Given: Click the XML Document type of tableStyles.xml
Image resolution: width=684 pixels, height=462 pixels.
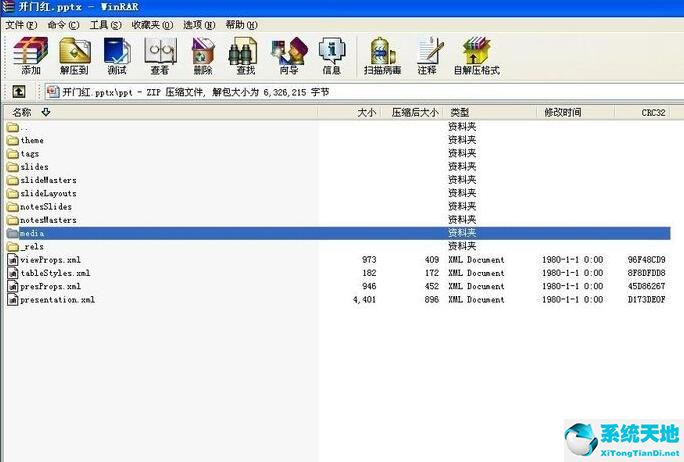Looking at the screenshot, I should [476, 273].
